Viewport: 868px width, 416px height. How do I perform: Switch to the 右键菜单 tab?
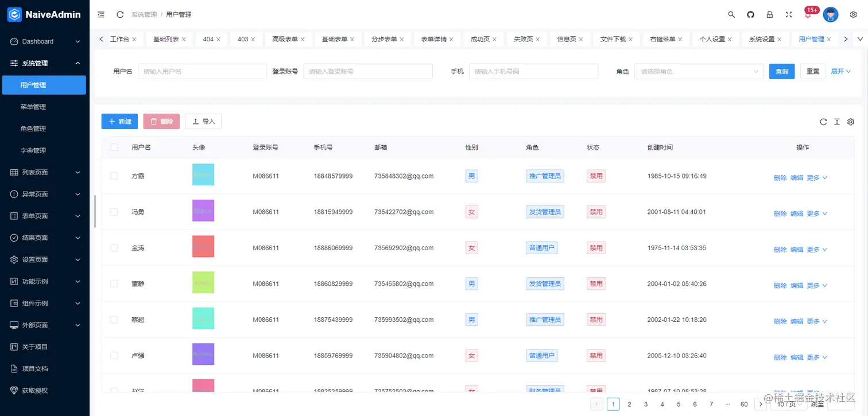666,39
